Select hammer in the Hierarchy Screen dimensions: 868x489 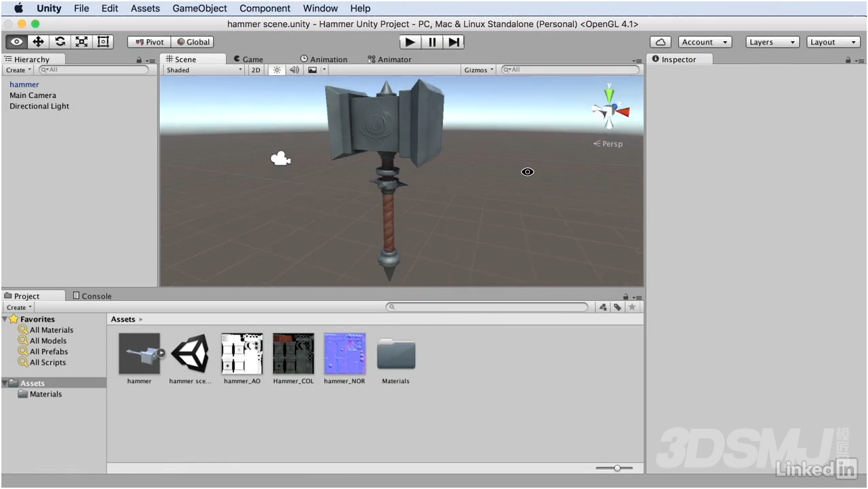(x=24, y=84)
